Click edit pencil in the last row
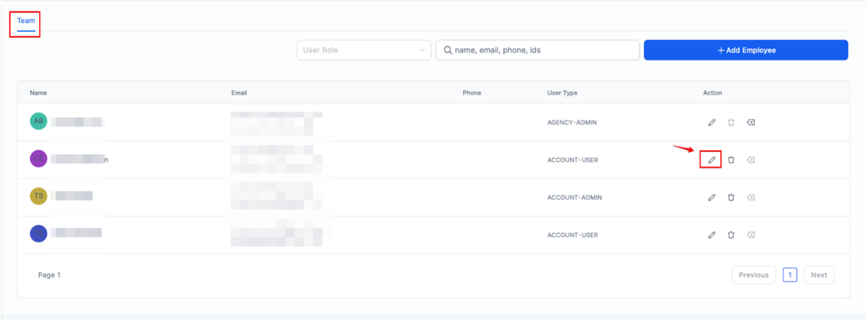This screenshot has width=868, height=323. point(711,235)
